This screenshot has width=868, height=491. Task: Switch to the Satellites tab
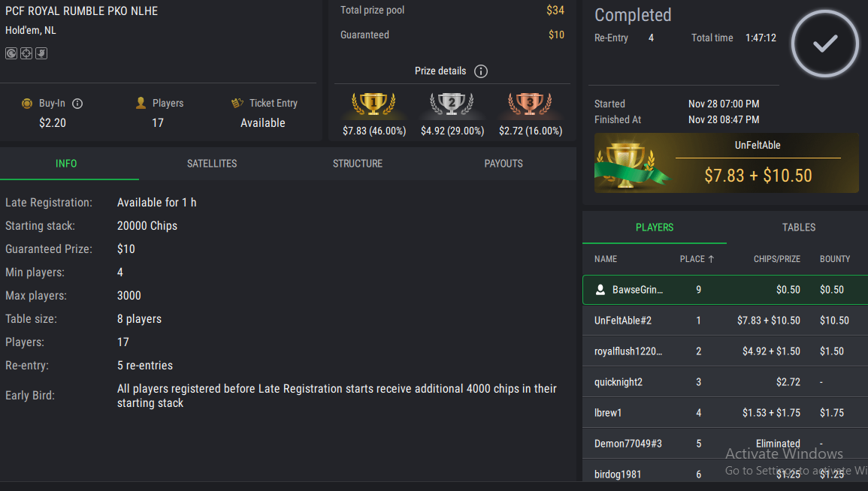coord(212,164)
